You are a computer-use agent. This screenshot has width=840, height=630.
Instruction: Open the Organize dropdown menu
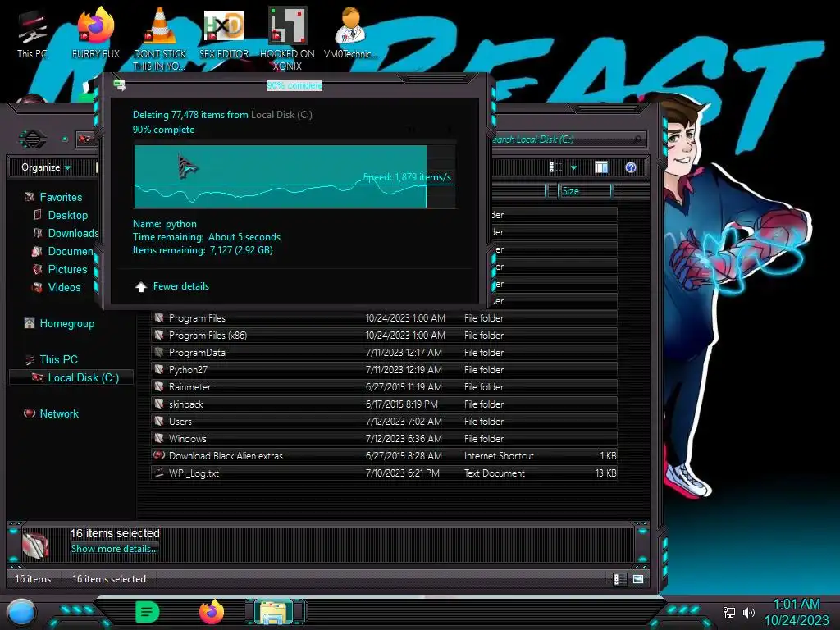[46, 167]
